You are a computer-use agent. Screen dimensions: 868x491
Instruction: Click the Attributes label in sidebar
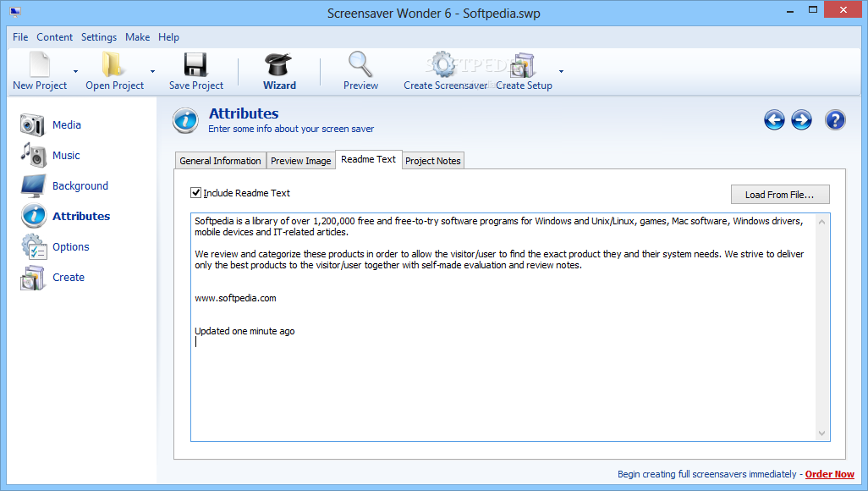click(81, 216)
